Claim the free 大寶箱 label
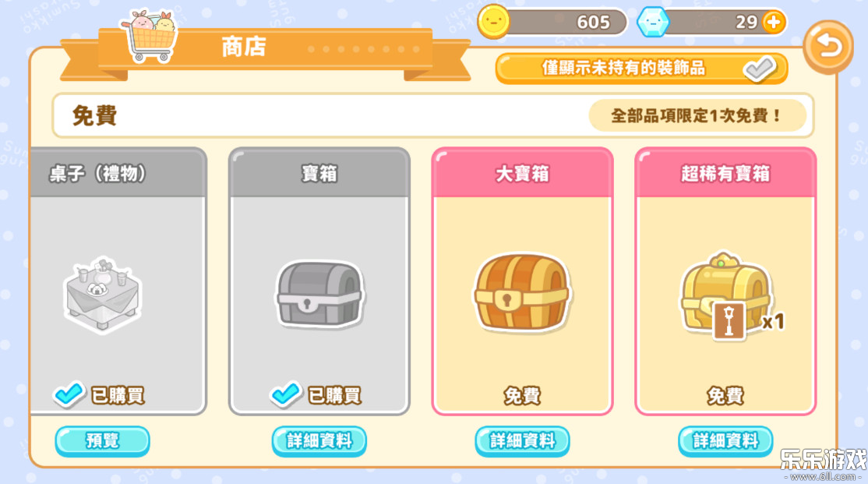Image resolution: width=868 pixels, height=484 pixels. [x=522, y=395]
